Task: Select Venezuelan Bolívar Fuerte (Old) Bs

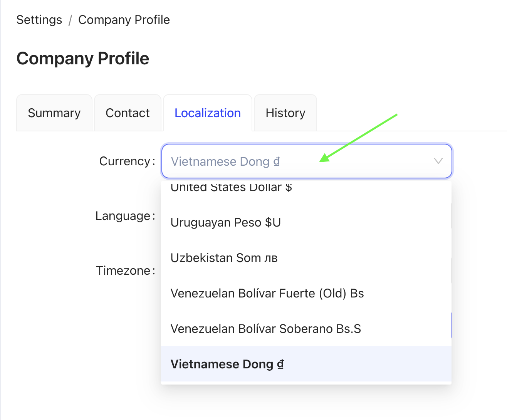Action: pos(267,293)
